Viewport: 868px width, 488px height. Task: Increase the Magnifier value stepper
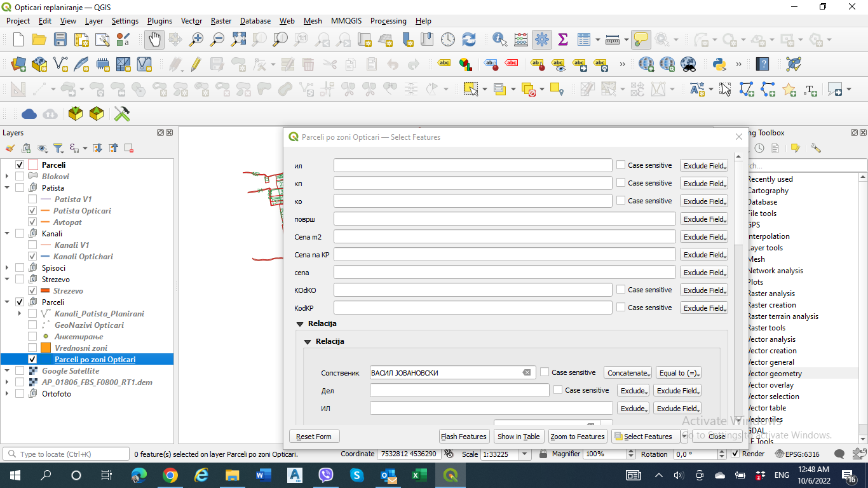630,451
